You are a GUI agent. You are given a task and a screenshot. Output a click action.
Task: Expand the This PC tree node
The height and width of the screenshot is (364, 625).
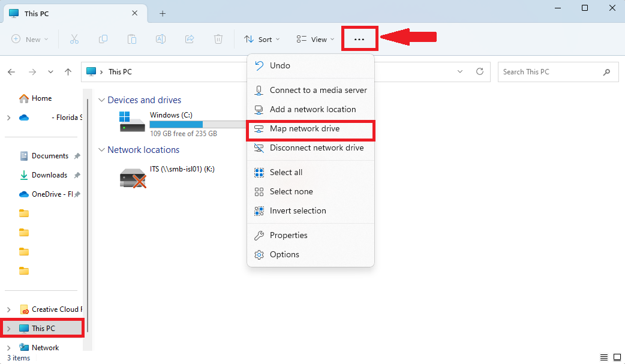[8, 329]
